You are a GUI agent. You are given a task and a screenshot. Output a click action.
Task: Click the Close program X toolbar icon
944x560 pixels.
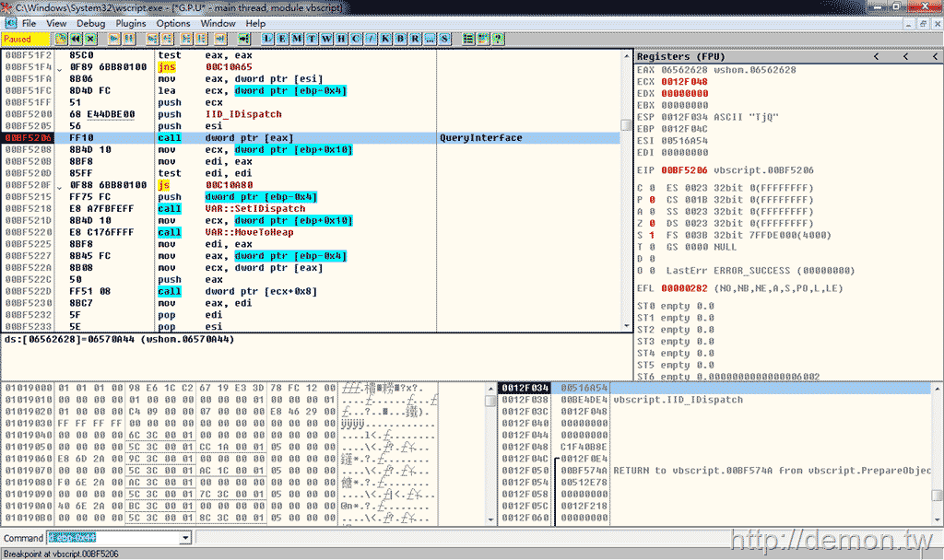[x=89, y=39]
